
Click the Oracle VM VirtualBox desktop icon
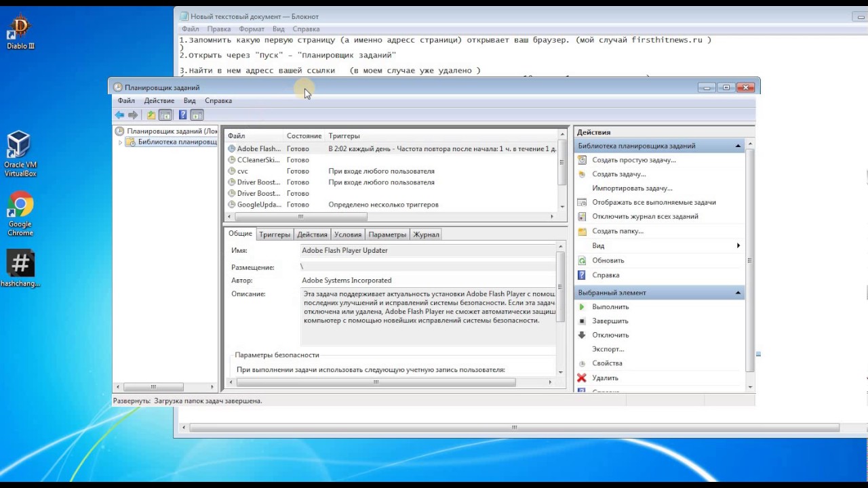click(x=20, y=154)
